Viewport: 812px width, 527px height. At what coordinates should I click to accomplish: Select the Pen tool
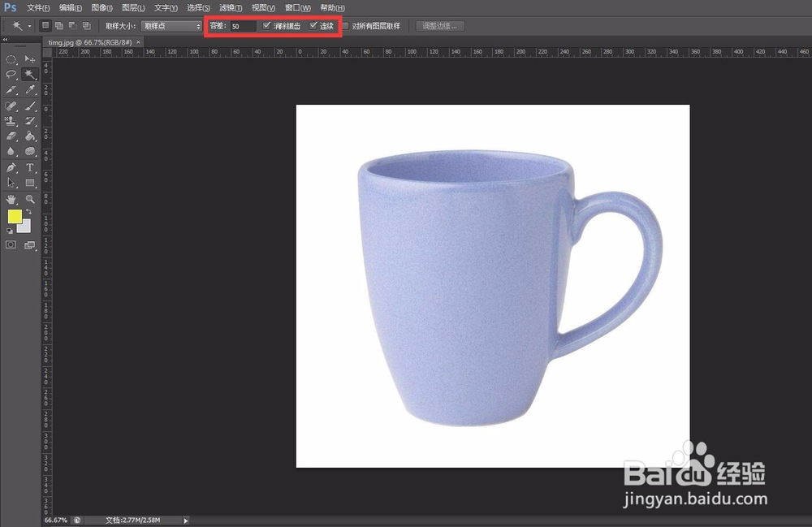(11, 168)
